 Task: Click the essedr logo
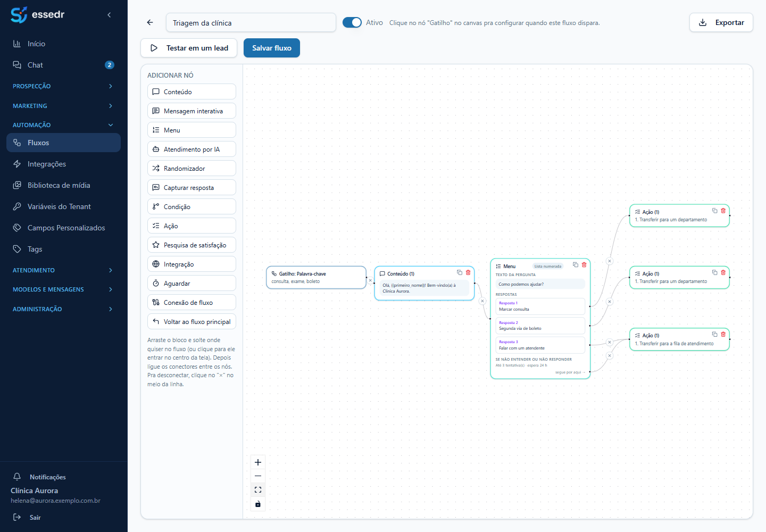(37, 14)
